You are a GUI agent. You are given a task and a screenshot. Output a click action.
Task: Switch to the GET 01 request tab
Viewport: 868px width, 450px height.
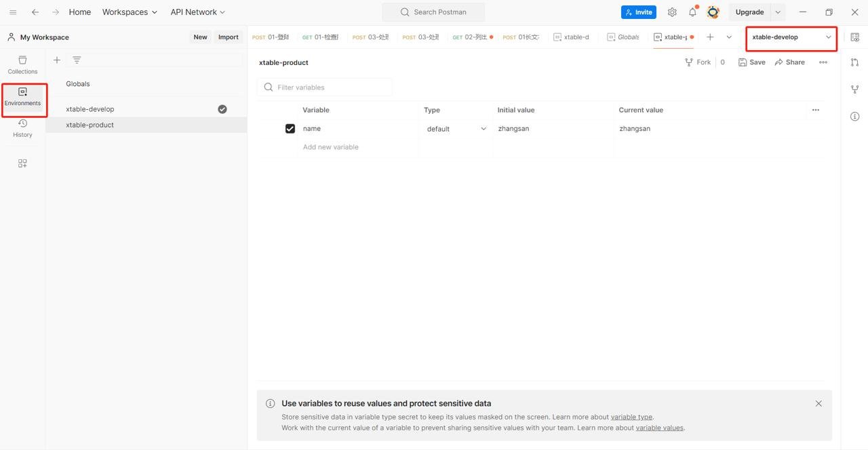coord(321,37)
